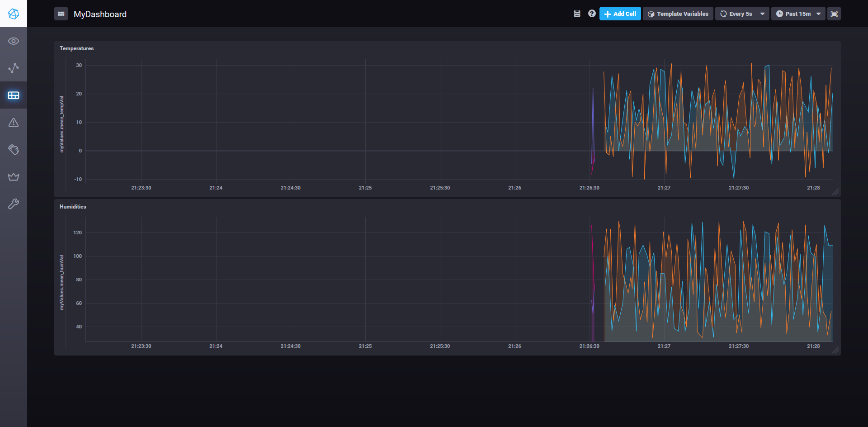
Task: Click the Add Cell button
Action: click(620, 14)
